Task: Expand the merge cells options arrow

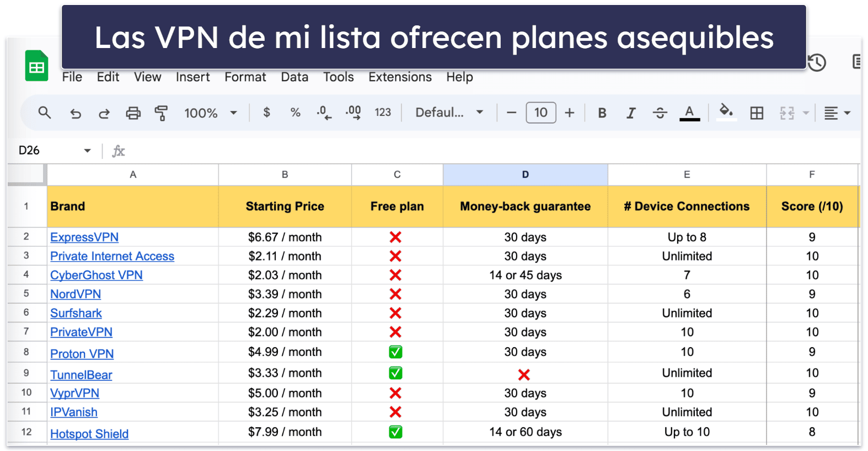Action: point(806,113)
